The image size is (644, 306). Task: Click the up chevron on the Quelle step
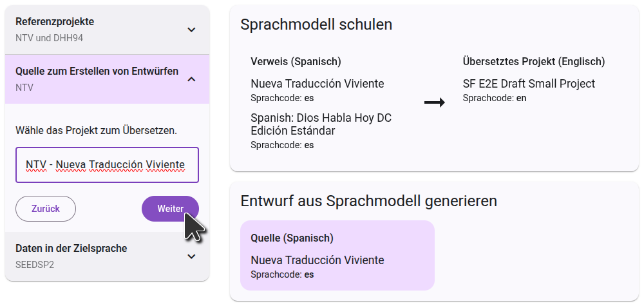click(191, 79)
